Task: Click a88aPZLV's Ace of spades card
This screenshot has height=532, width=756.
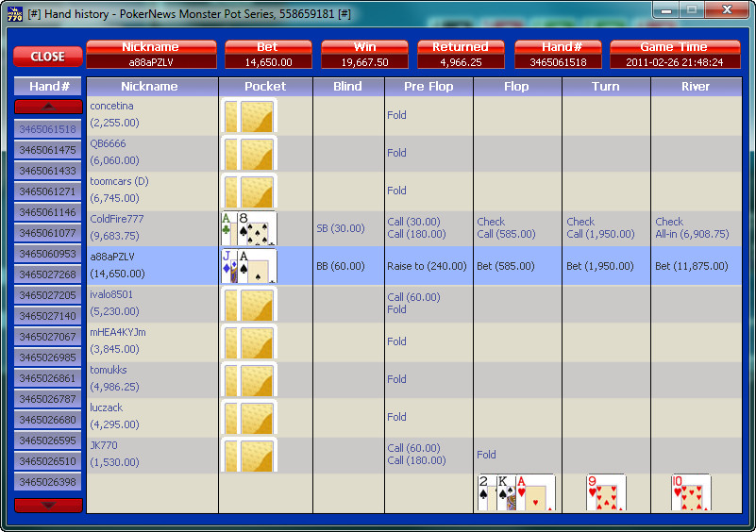Action: pos(258,266)
